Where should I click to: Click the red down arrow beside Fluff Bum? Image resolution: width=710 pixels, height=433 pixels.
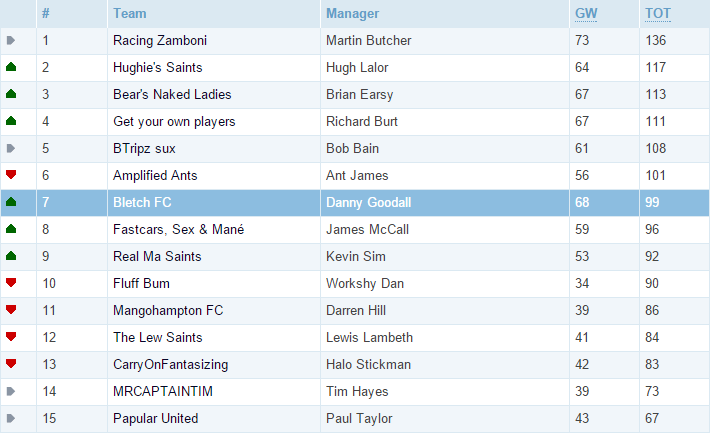(11, 283)
